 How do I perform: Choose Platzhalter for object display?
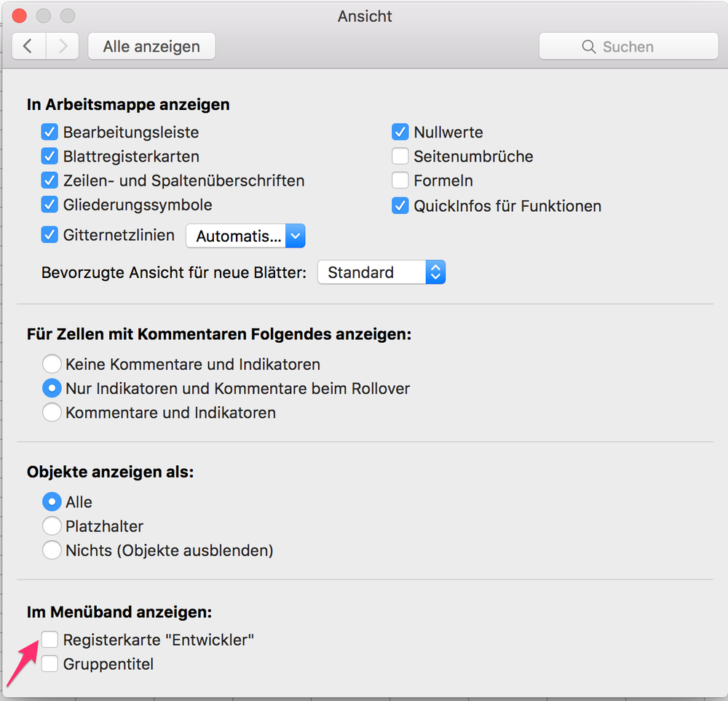52,526
